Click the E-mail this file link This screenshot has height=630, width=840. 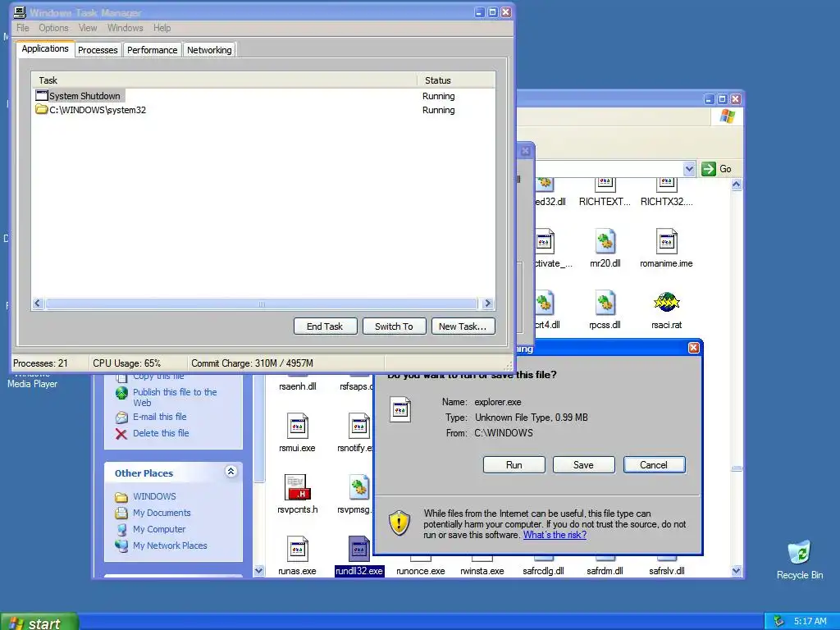(160, 417)
